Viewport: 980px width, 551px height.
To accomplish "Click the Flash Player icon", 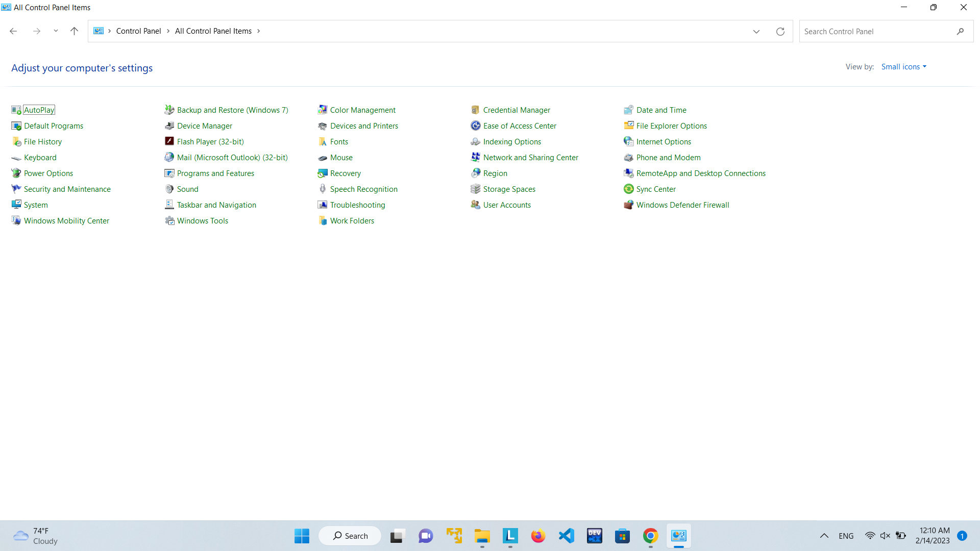I will coord(169,141).
